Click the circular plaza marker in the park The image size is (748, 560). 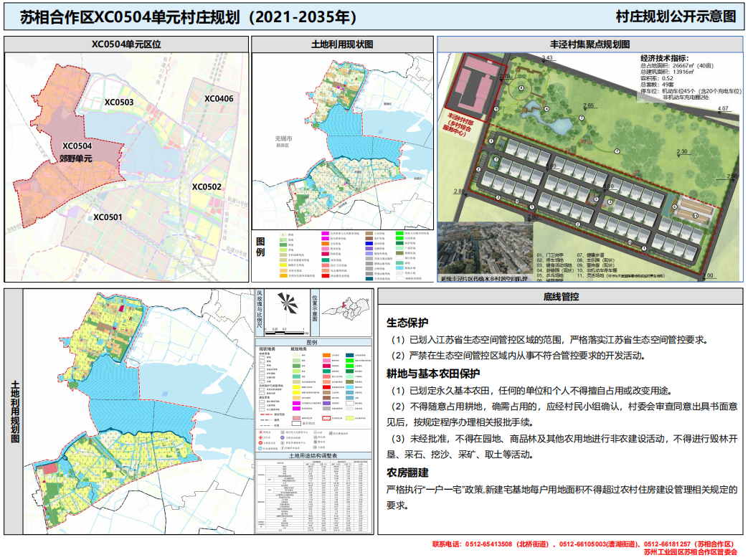[x=521, y=89]
